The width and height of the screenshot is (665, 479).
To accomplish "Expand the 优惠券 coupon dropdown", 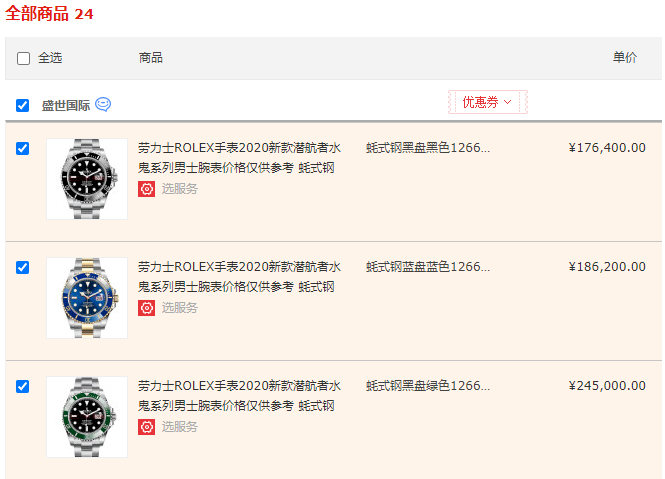I will pyautogui.click(x=488, y=102).
